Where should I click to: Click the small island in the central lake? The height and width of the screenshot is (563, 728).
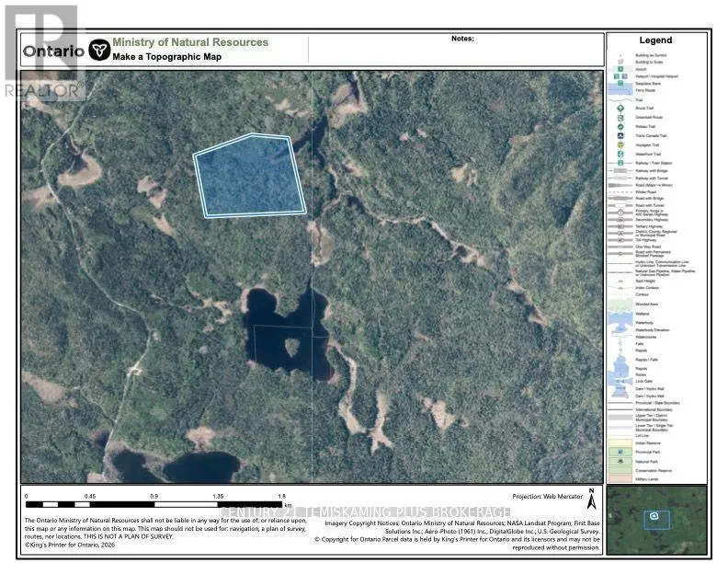291,347
